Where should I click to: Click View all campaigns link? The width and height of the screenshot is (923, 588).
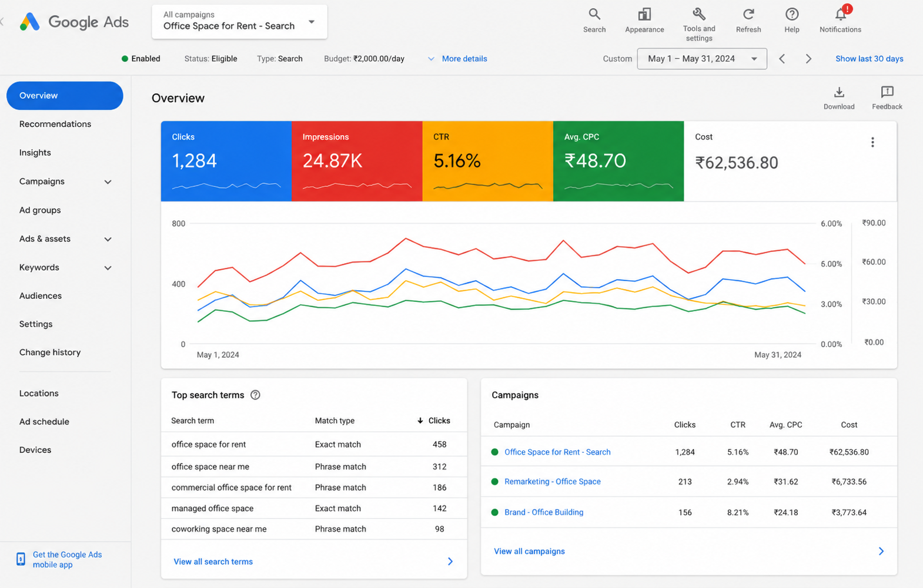(529, 551)
